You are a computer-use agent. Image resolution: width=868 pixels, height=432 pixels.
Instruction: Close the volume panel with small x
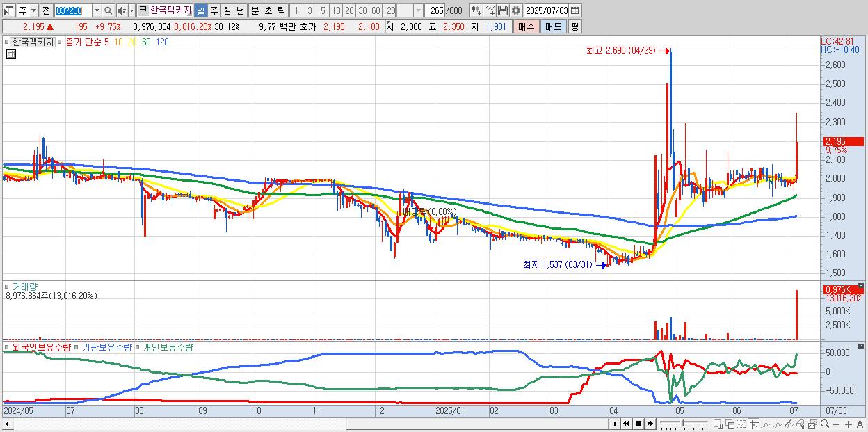click(x=860, y=286)
